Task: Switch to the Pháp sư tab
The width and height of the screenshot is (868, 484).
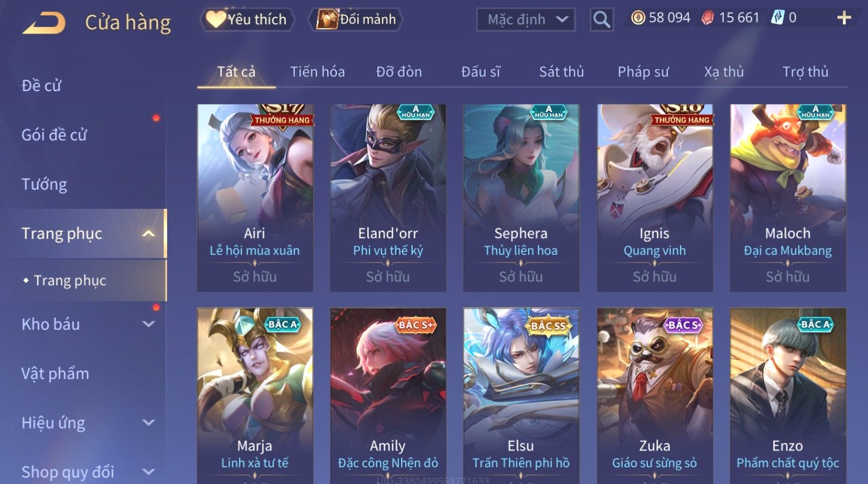Action: (643, 72)
